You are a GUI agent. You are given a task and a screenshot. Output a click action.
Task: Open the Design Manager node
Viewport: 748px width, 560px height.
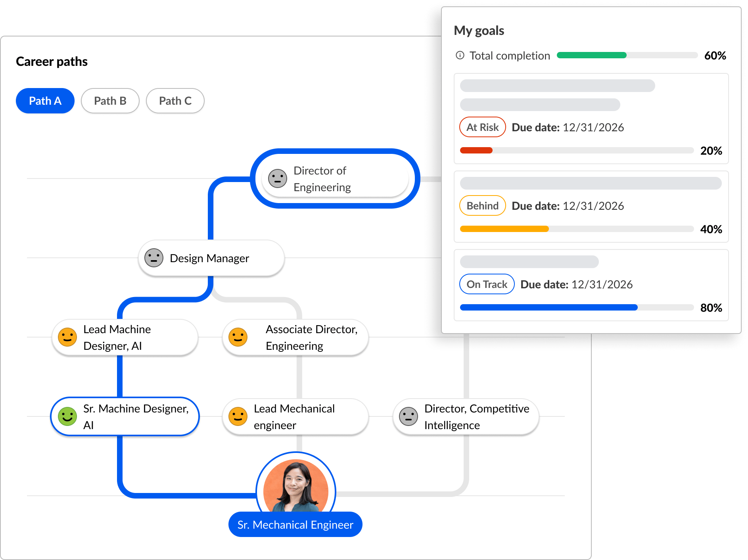tap(211, 258)
